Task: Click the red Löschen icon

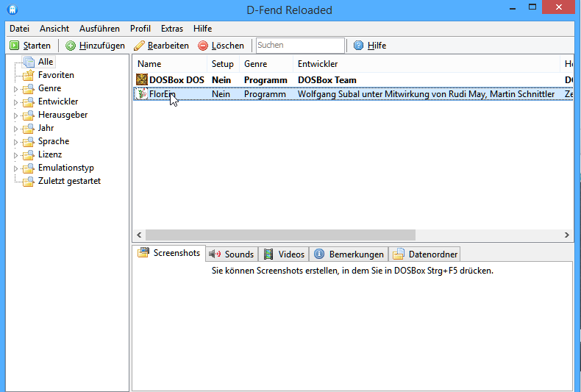Action: pos(203,46)
